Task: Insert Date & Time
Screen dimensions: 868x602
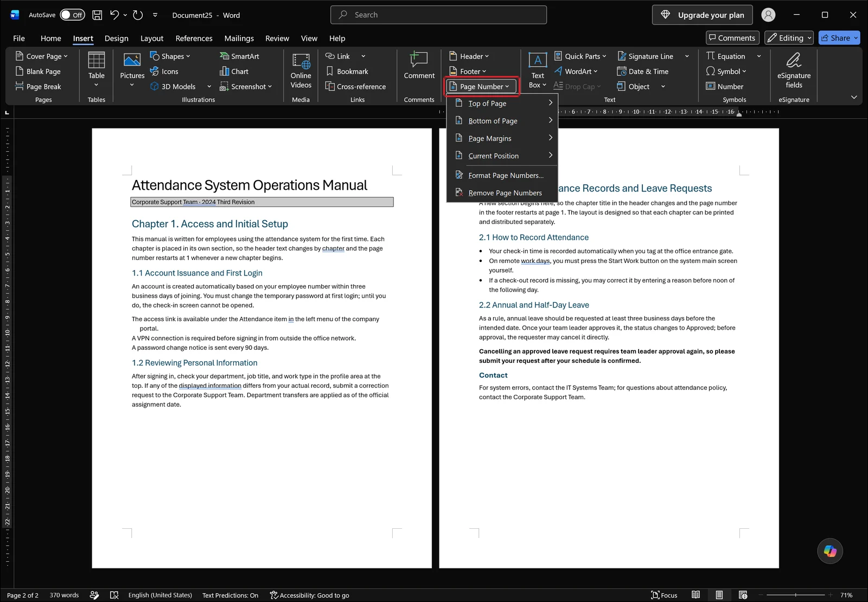Action: click(643, 72)
